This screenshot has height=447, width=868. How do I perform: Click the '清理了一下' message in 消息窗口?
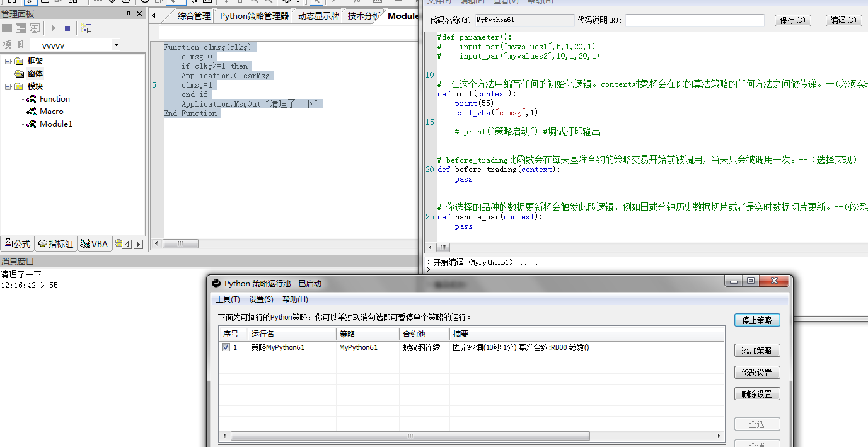coord(21,275)
